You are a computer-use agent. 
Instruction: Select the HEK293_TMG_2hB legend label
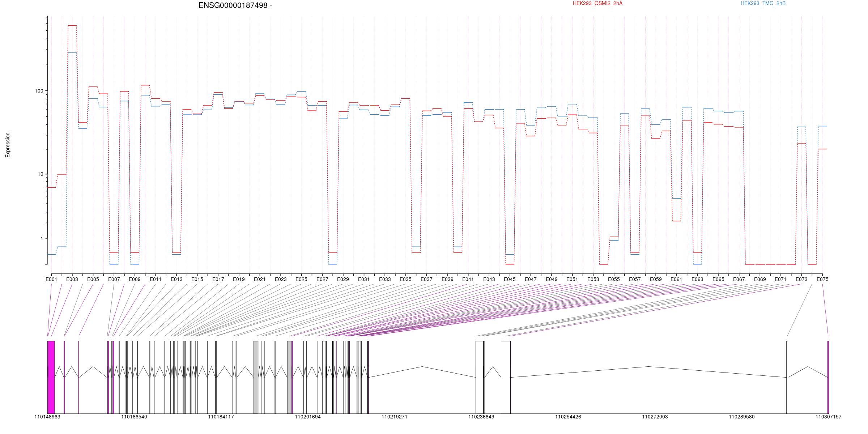point(763,3)
